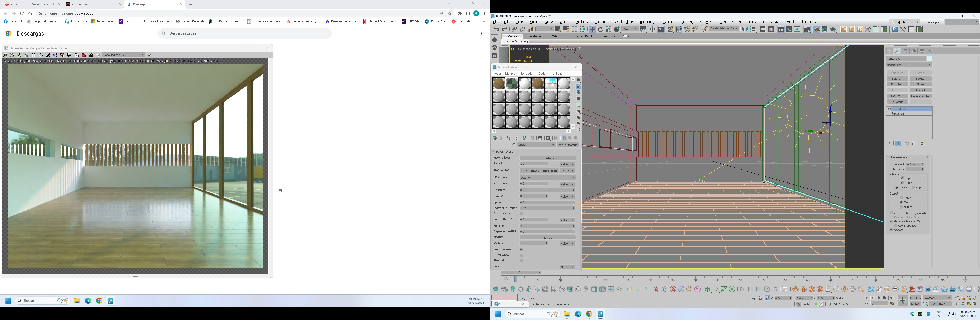This screenshot has height=320, width=980.
Task: Switch to the Freeform ribbon tab
Action: click(534, 36)
